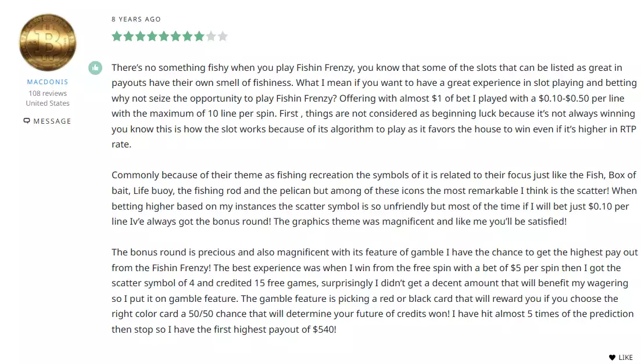Click the paragraph starting 'Commonly because of their theme'

pos(374,198)
